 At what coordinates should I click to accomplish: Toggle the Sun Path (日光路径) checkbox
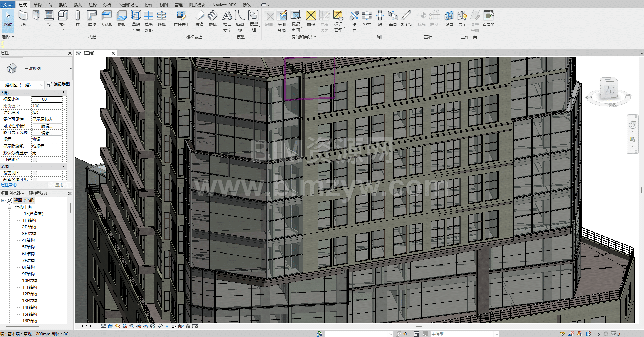[35, 160]
